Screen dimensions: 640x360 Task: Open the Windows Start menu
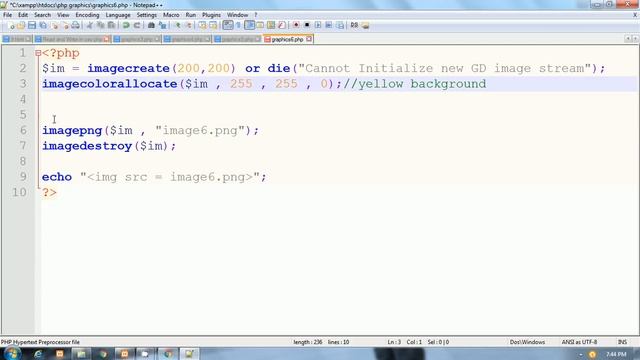coord(12,353)
